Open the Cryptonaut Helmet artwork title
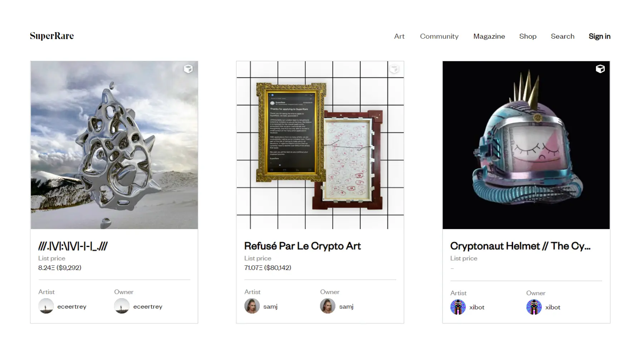644x358 pixels. click(520, 246)
